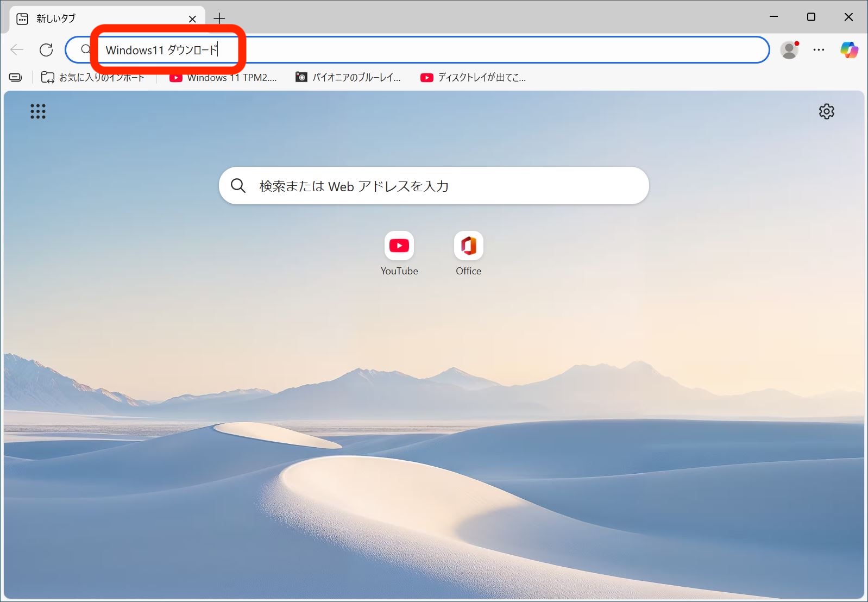This screenshot has height=602, width=868.
Task: Click the address bar containing Windows11 ダウンロード
Action: 435,50
